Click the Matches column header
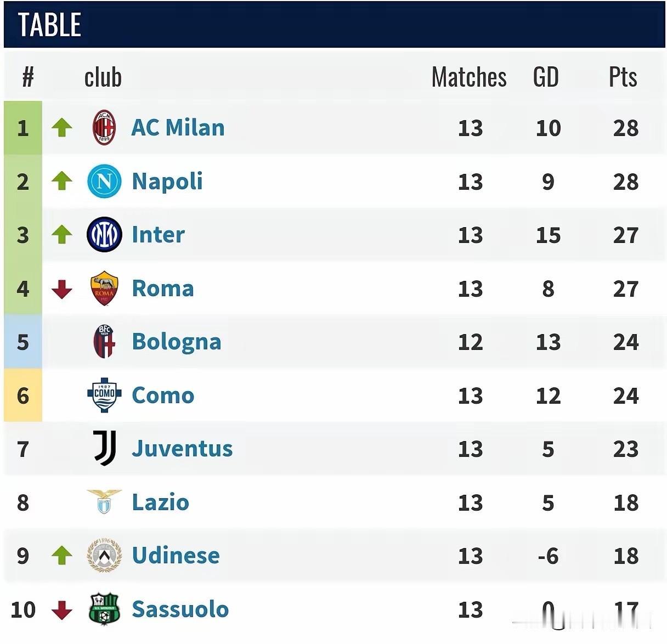667x644 pixels. point(469,77)
